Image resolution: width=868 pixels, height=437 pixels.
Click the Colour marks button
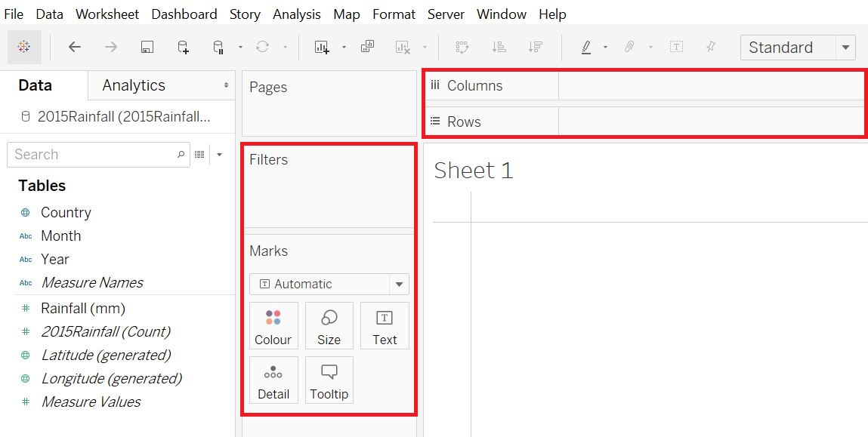(273, 326)
